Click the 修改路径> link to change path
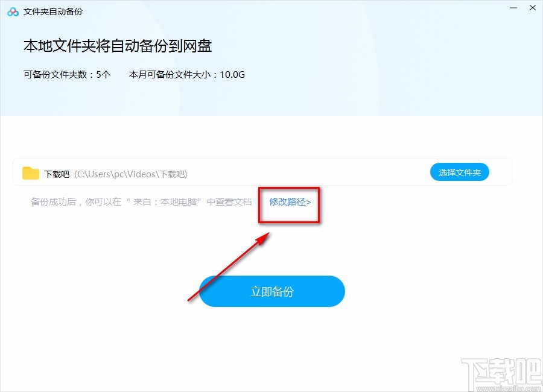 pyautogui.click(x=289, y=201)
